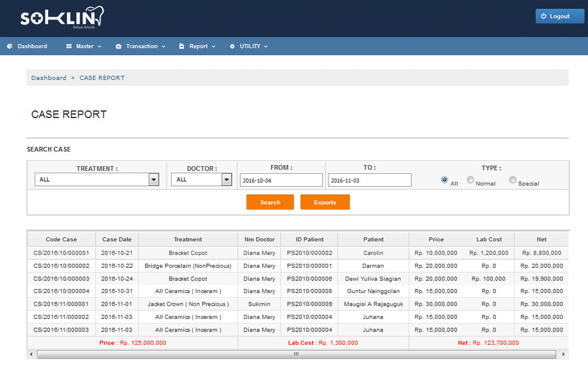Expand the Master menu chevron
This screenshot has width=588, height=390.
(99, 46)
